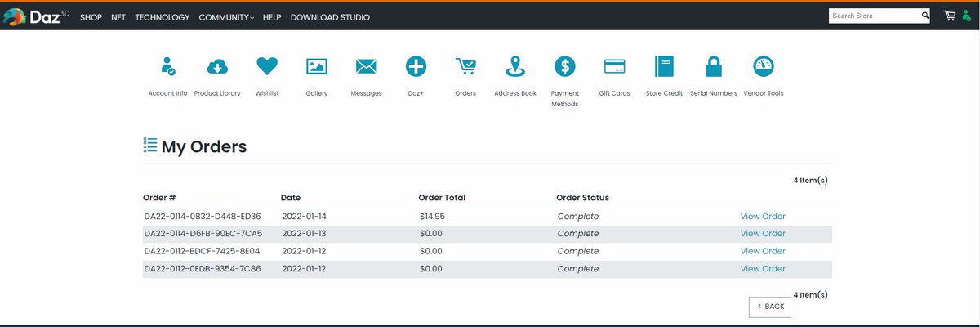Viewport: 980px width, 327px height.
Task: Click the Order Status column header
Action: (x=582, y=198)
